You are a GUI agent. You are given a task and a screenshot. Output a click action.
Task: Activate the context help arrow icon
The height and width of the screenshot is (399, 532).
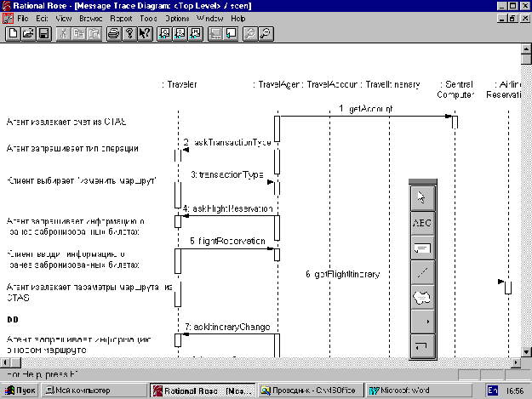(145, 34)
